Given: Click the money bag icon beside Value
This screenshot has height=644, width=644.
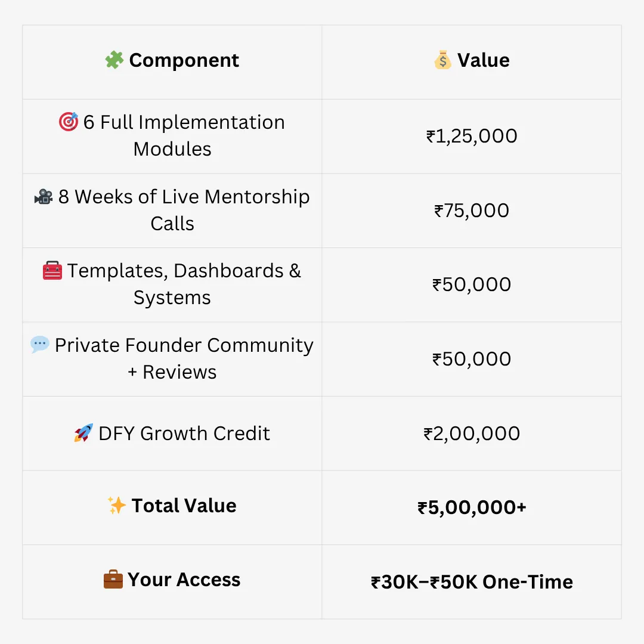Looking at the screenshot, I should click(x=443, y=60).
